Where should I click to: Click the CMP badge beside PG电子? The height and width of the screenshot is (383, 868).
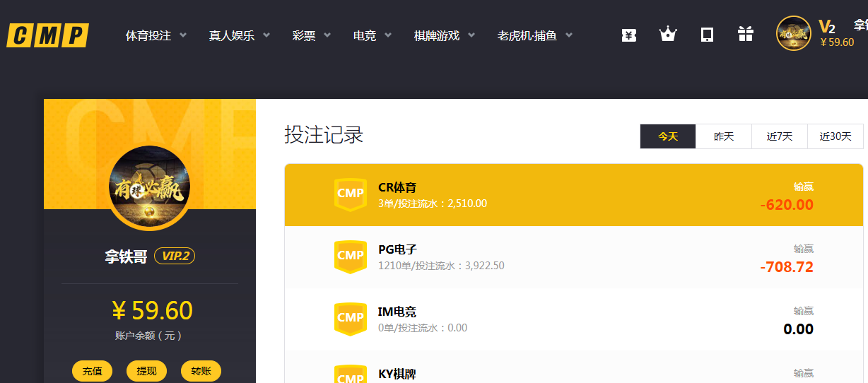coord(350,257)
